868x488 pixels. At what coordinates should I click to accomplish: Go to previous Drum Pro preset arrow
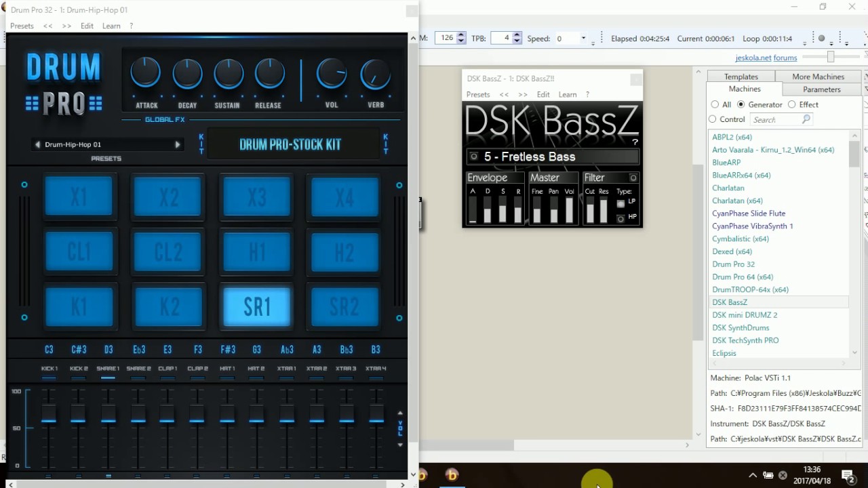pyautogui.click(x=37, y=144)
